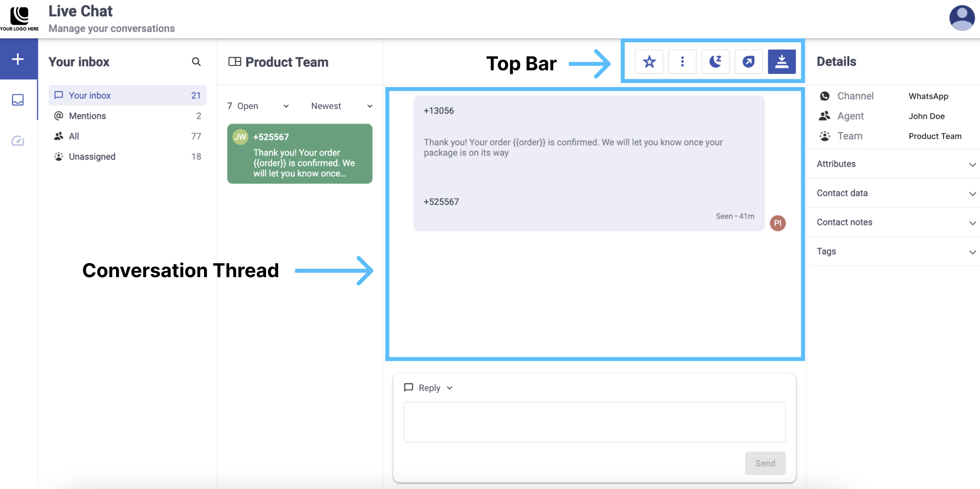This screenshot has width=980, height=489.
Task: Star the conversation using the star icon
Action: 649,62
